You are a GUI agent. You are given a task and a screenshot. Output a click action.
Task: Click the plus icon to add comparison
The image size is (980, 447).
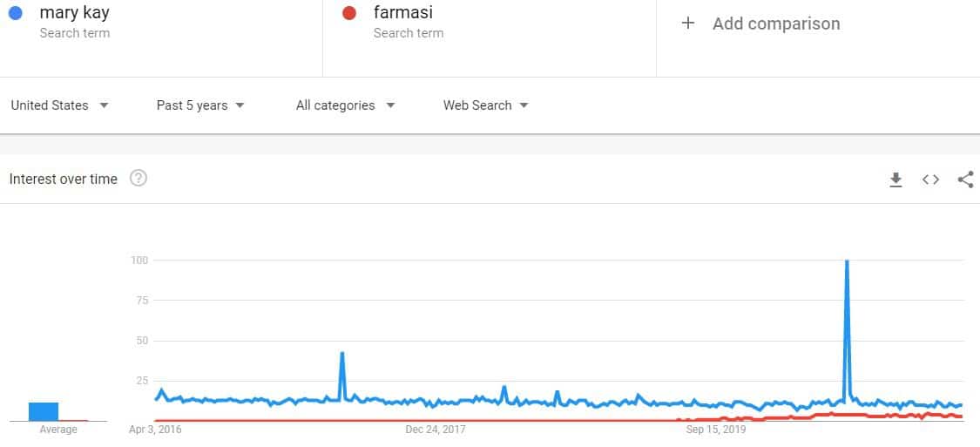(688, 24)
